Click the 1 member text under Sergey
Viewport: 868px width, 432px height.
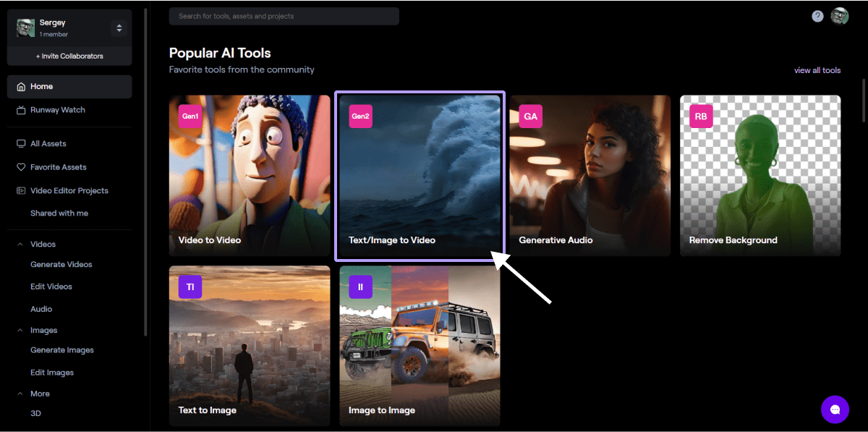pyautogui.click(x=54, y=34)
